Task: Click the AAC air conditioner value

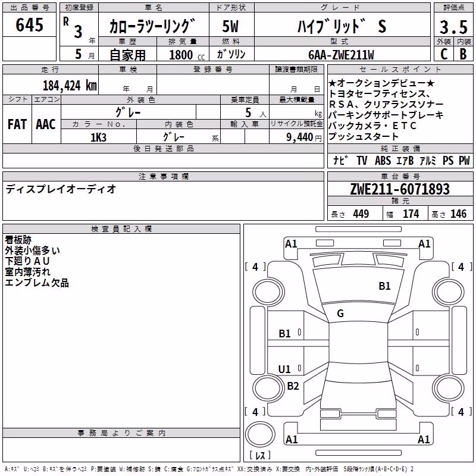Action: [46, 124]
